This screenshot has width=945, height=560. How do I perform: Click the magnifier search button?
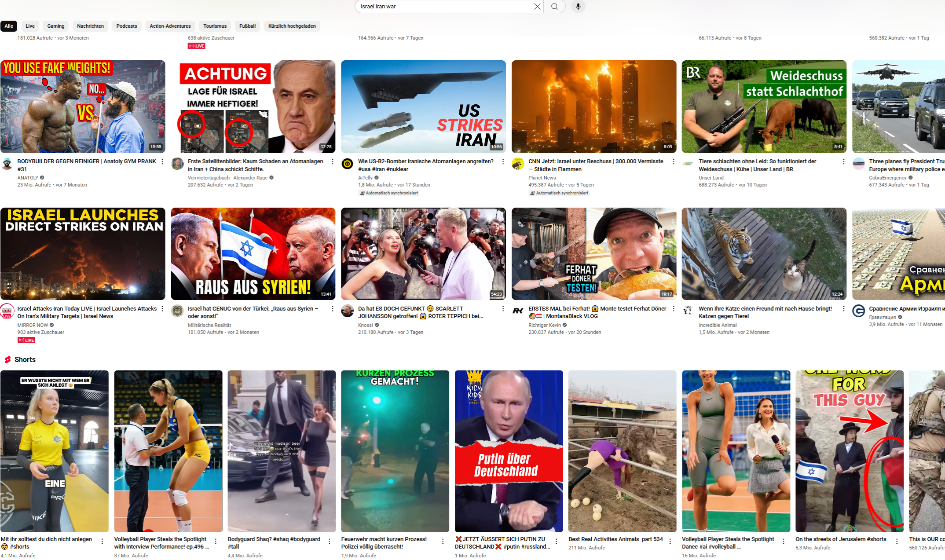[554, 7]
